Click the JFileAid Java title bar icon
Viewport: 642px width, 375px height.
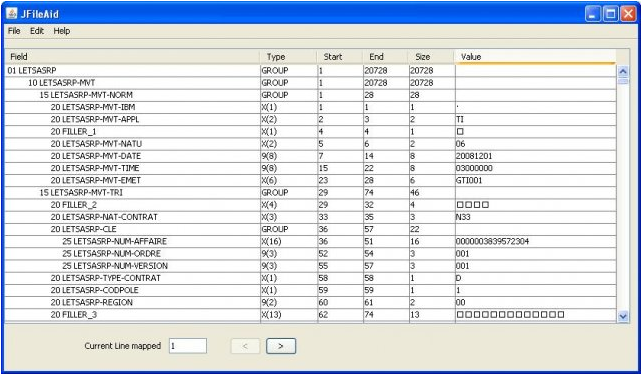(11, 14)
